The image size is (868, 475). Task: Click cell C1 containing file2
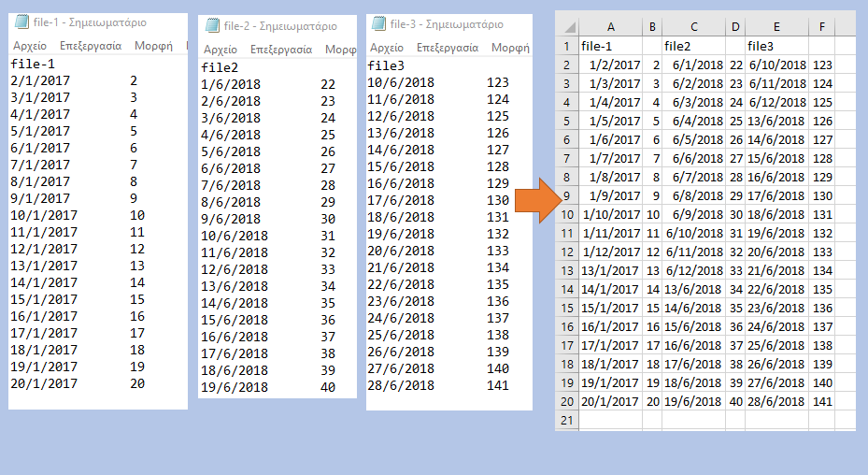[693, 46]
